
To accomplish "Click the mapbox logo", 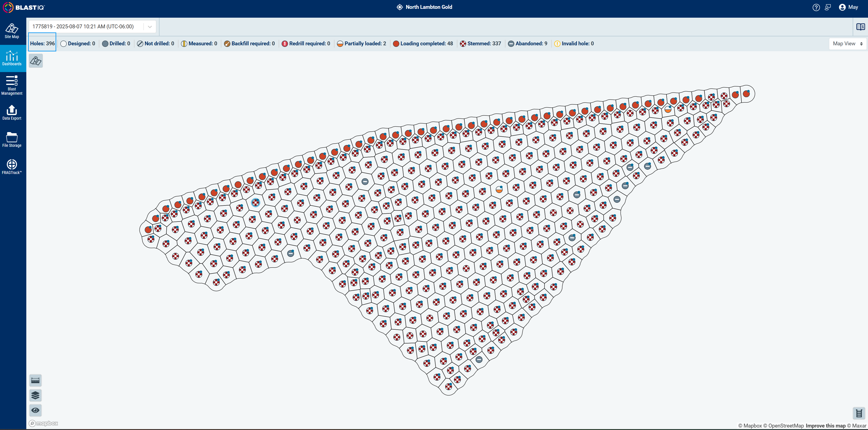I will click(44, 423).
